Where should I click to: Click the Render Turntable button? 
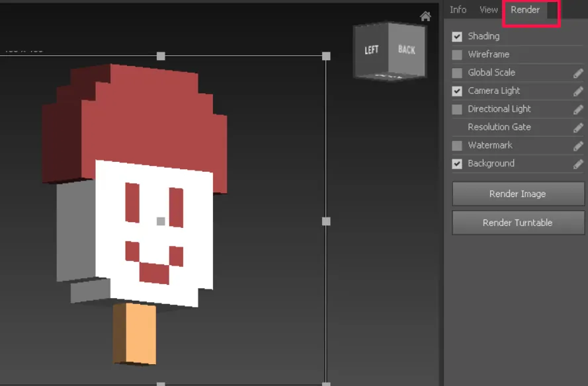click(518, 223)
